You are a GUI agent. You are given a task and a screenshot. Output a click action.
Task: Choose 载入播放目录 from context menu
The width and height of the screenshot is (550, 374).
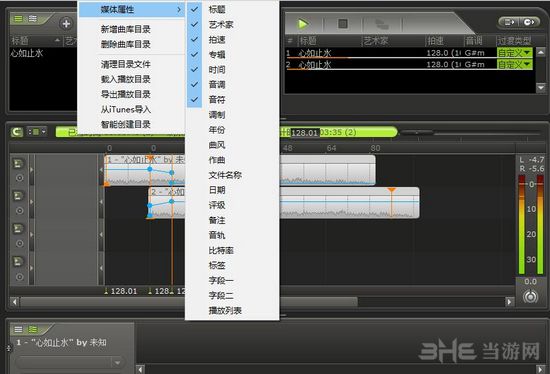pos(132,79)
